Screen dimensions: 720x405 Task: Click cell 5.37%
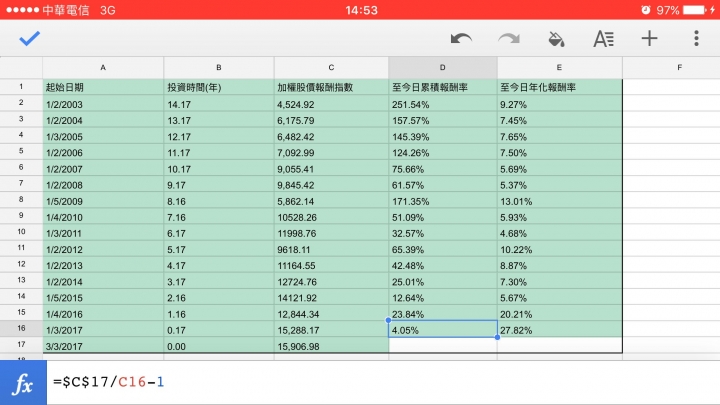pos(560,185)
